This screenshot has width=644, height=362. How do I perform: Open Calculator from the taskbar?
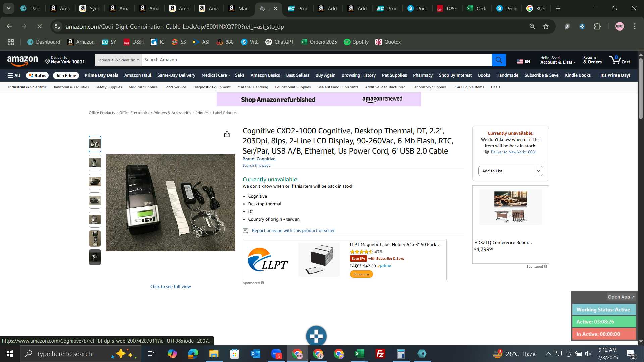tap(401, 354)
